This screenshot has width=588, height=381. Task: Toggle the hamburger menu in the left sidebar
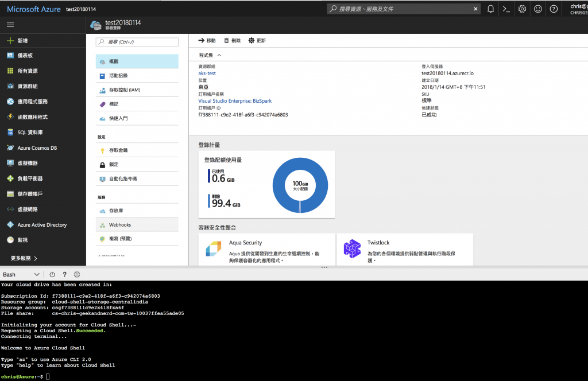tap(10, 25)
